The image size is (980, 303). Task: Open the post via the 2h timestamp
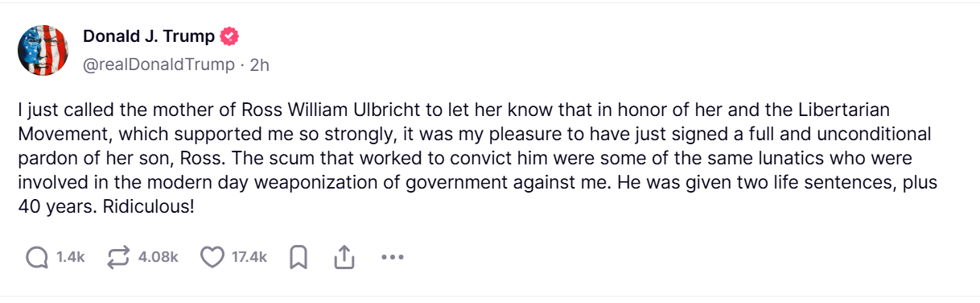point(259,64)
